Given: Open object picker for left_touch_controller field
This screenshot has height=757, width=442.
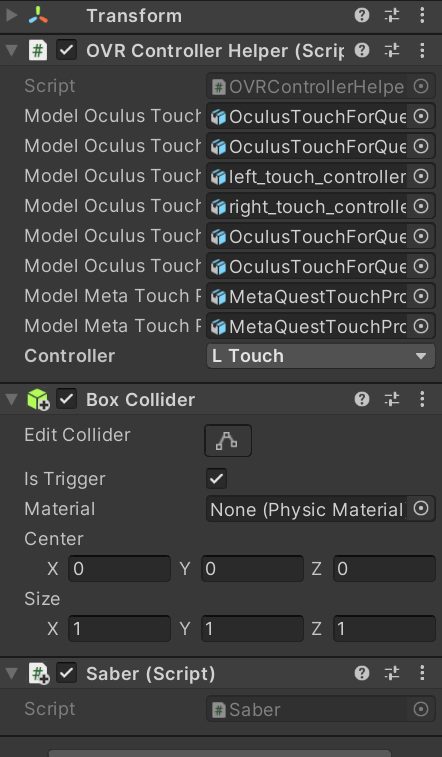Looking at the screenshot, I should (x=421, y=177).
